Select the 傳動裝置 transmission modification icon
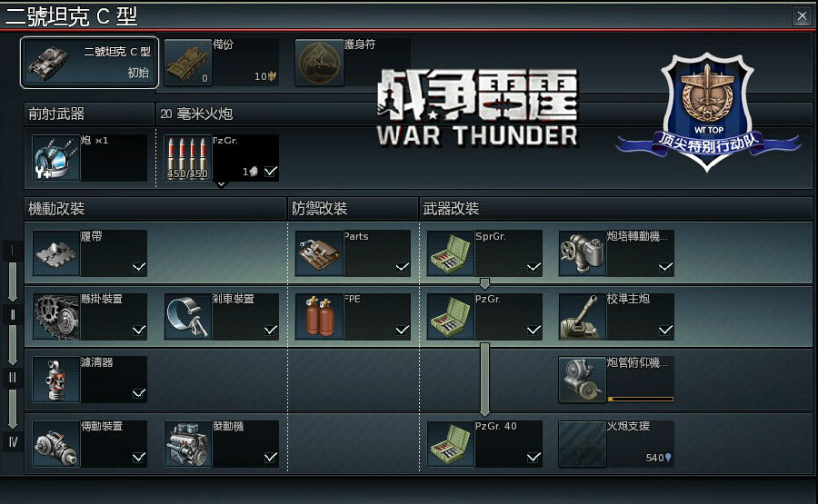 click(x=56, y=444)
